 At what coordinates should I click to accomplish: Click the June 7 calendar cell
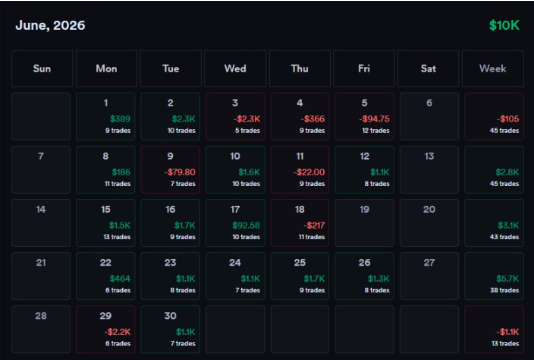pos(41,170)
